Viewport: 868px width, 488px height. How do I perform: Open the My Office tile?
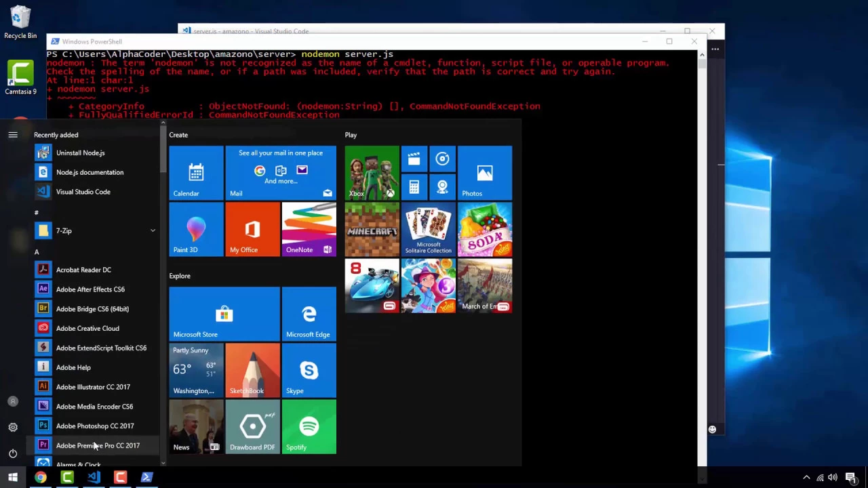252,229
